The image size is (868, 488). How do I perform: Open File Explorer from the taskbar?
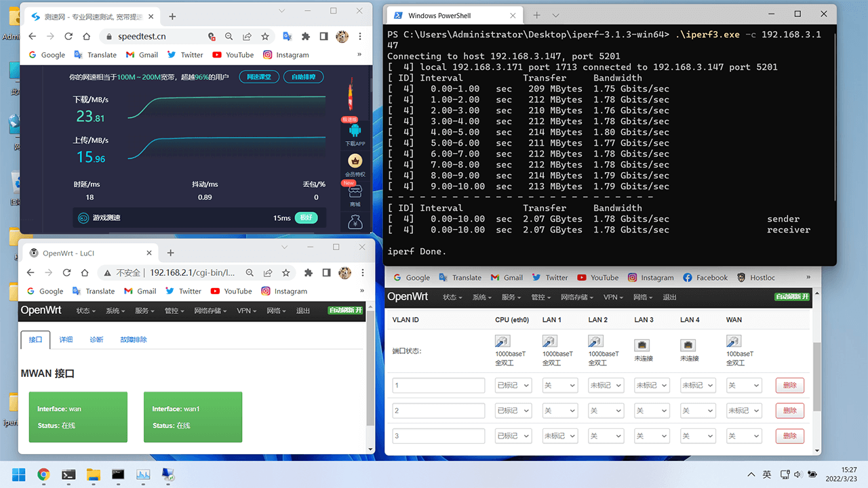click(93, 474)
